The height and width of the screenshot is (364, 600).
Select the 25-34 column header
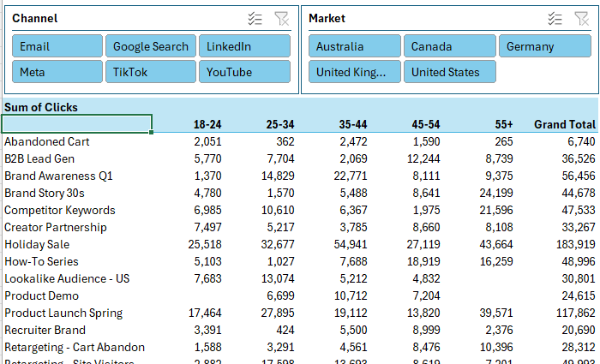point(280,124)
